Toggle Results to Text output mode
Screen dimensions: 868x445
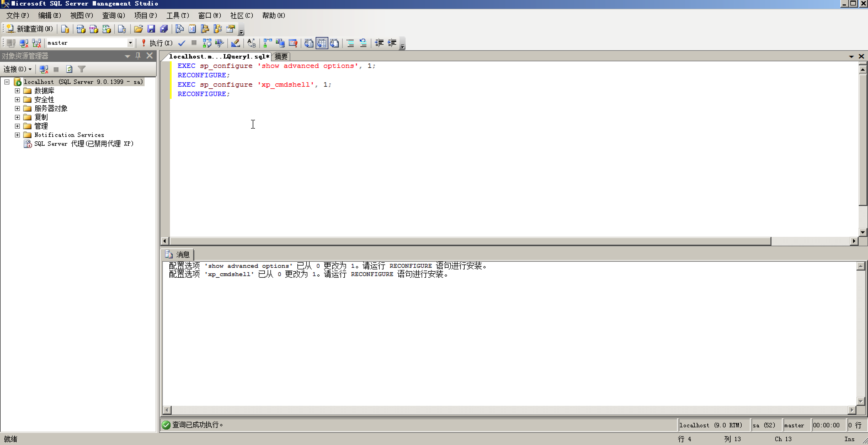pyautogui.click(x=309, y=43)
